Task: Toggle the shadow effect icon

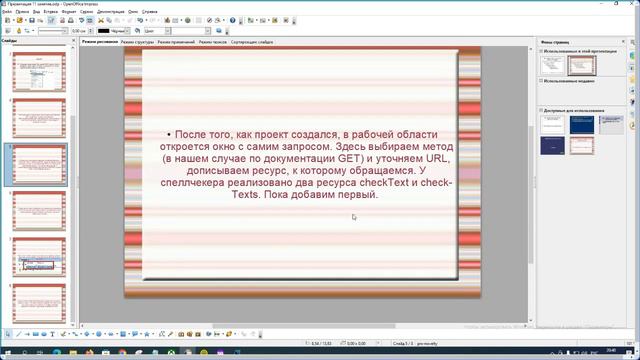Action: click(x=219, y=31)
